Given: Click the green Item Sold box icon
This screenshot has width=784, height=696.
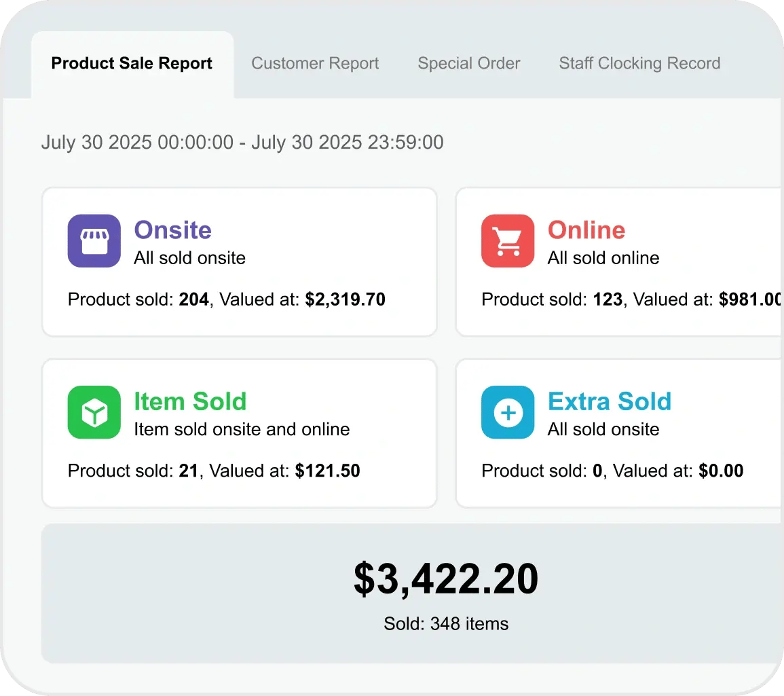Looking at the screenshot, I should click(94, 412).
